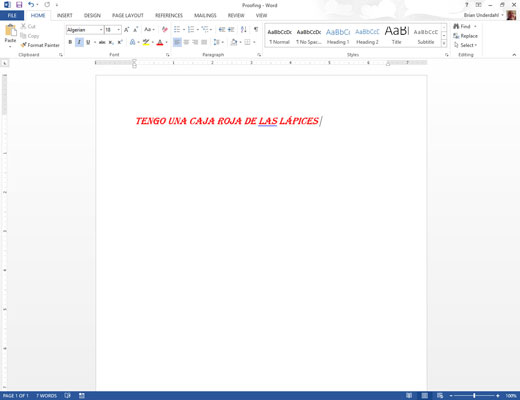Apply the Title style
Image resolution: width=520 pixels, height=400 pixels.
396,36
